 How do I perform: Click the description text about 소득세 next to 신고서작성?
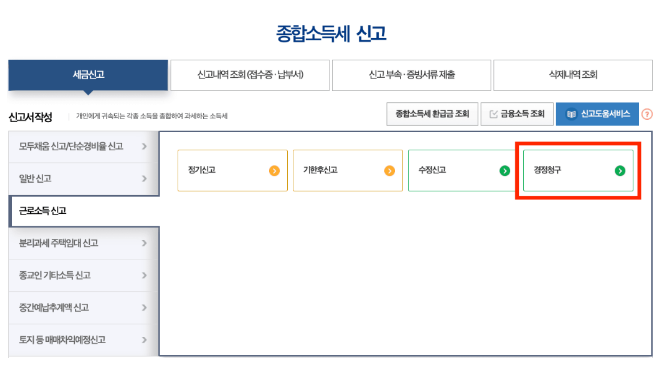(x=152, y=116)
